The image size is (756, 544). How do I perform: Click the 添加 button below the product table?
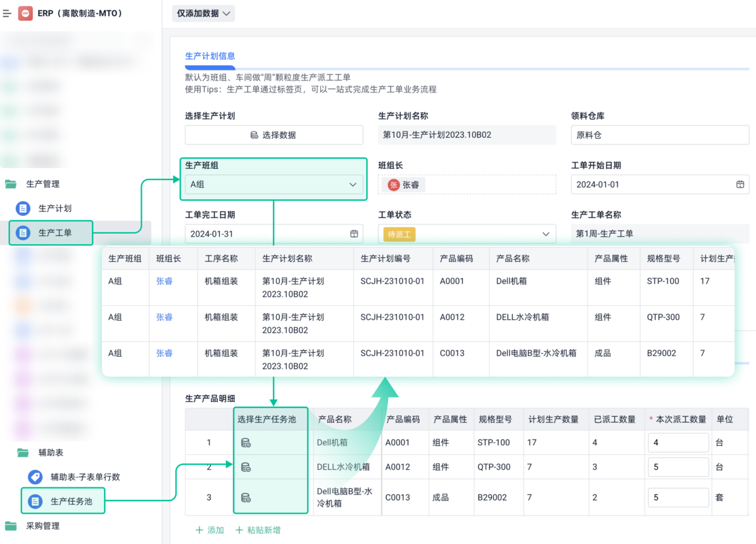(x=209, y=530)
